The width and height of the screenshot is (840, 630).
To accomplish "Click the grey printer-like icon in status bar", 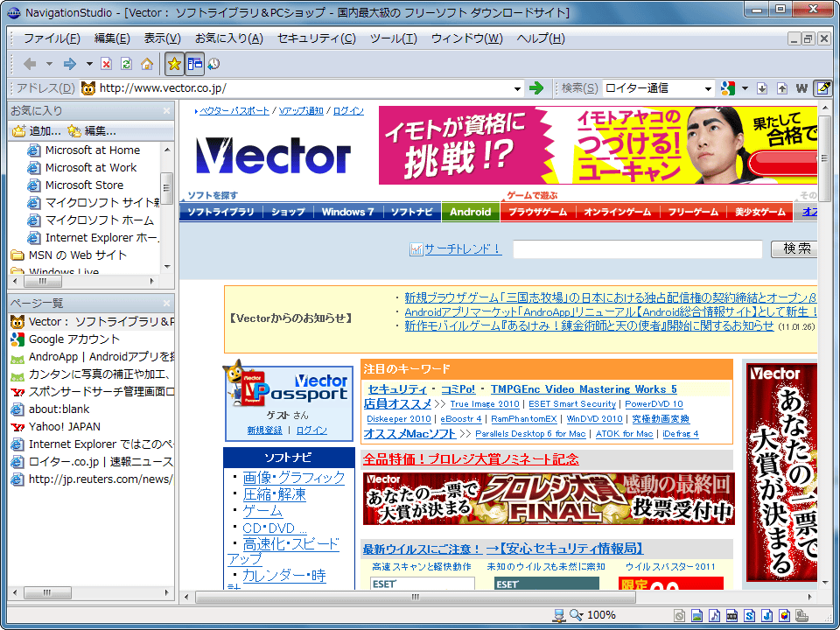I will point(802,615).
